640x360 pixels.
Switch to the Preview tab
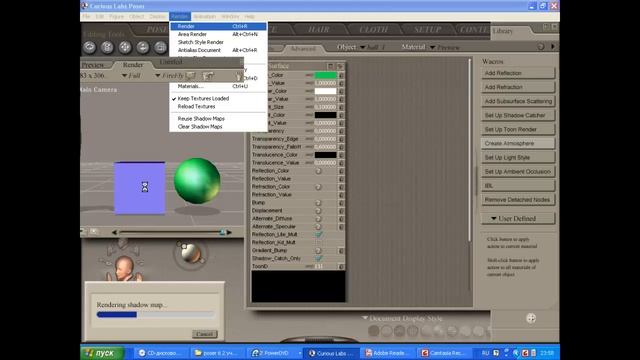[93, 65]
